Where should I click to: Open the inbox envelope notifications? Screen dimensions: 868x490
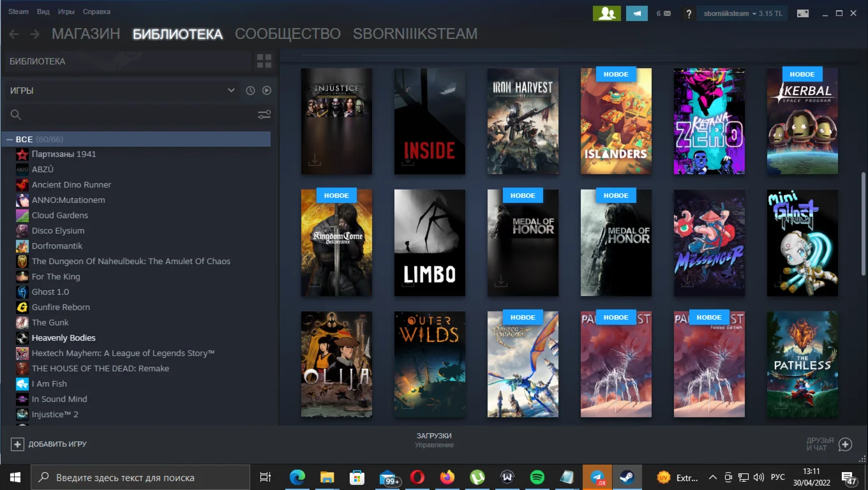click(x=664, y=13)
